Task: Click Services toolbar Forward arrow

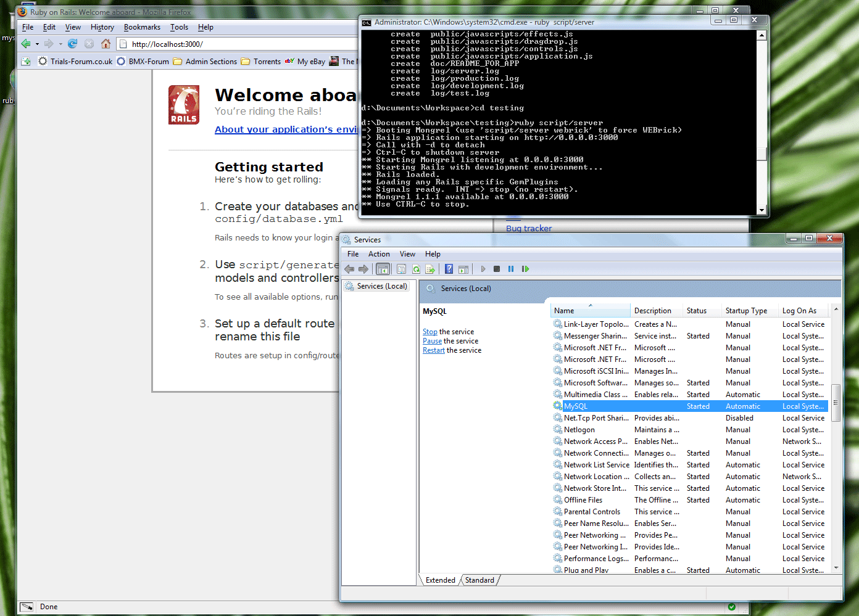Action: tap(363, 269)
